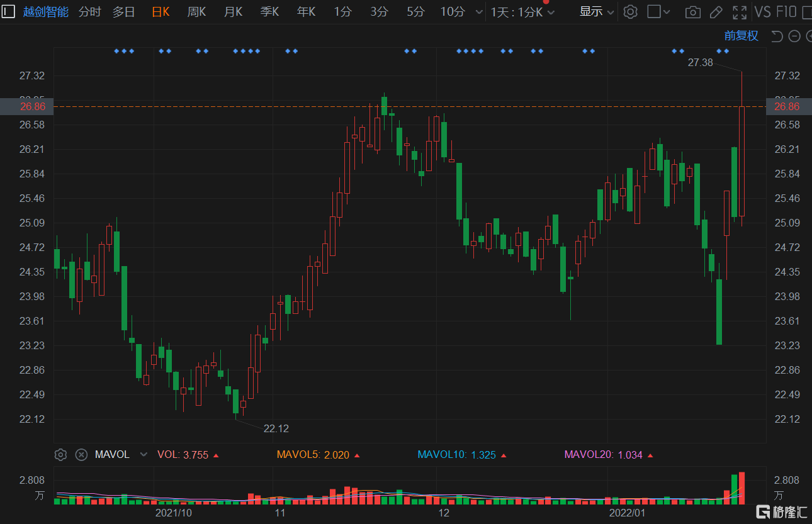Screen dimensions: 812x524
Task: Expand the layout options arrow beside square icon
Action: click(667, 12)
